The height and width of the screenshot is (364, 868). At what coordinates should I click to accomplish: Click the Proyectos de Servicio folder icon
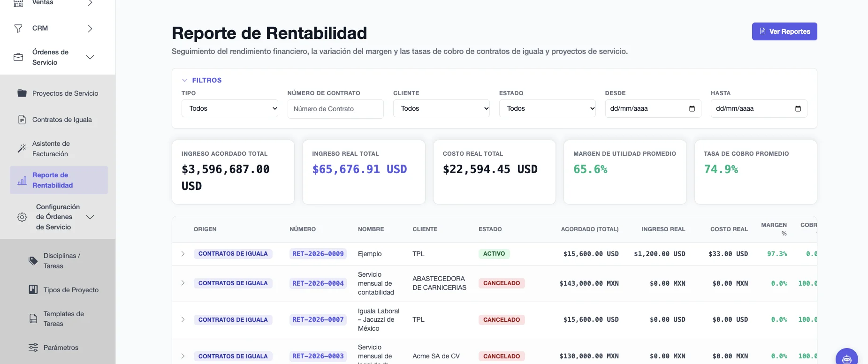click(22, 93)
